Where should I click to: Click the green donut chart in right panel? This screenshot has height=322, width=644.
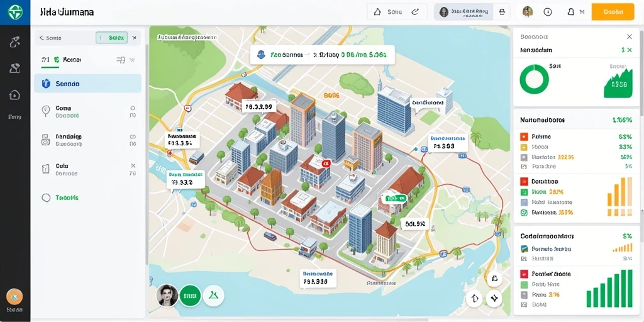(x=534, y=79)
